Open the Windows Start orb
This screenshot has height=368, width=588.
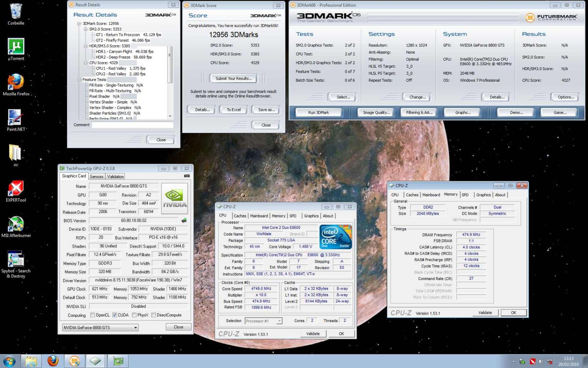click(9, 361)
